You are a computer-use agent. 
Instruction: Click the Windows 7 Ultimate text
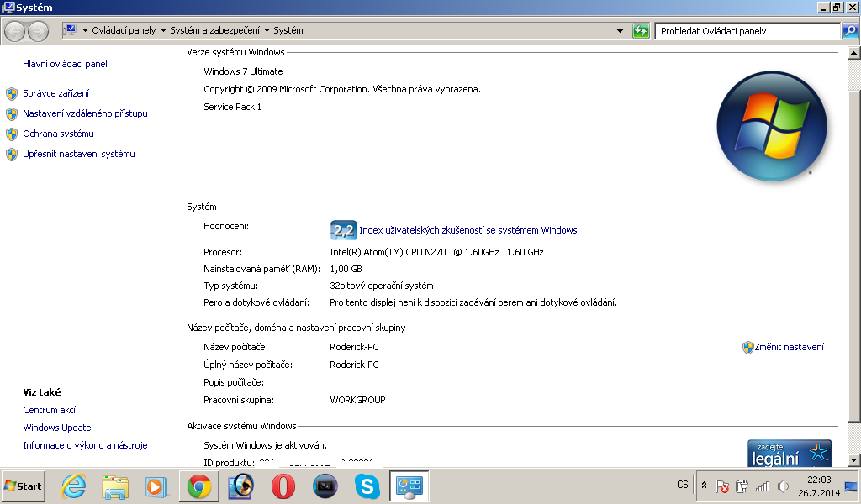(x=243, y=72)
